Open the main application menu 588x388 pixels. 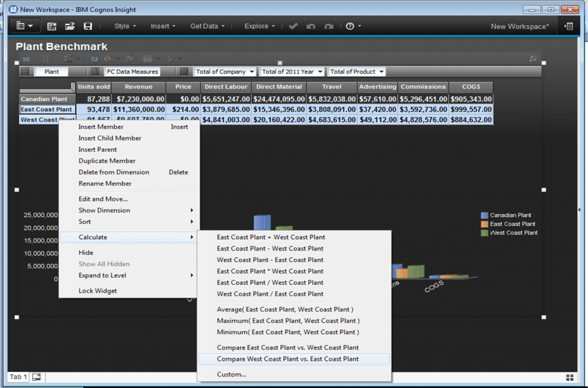24,26
